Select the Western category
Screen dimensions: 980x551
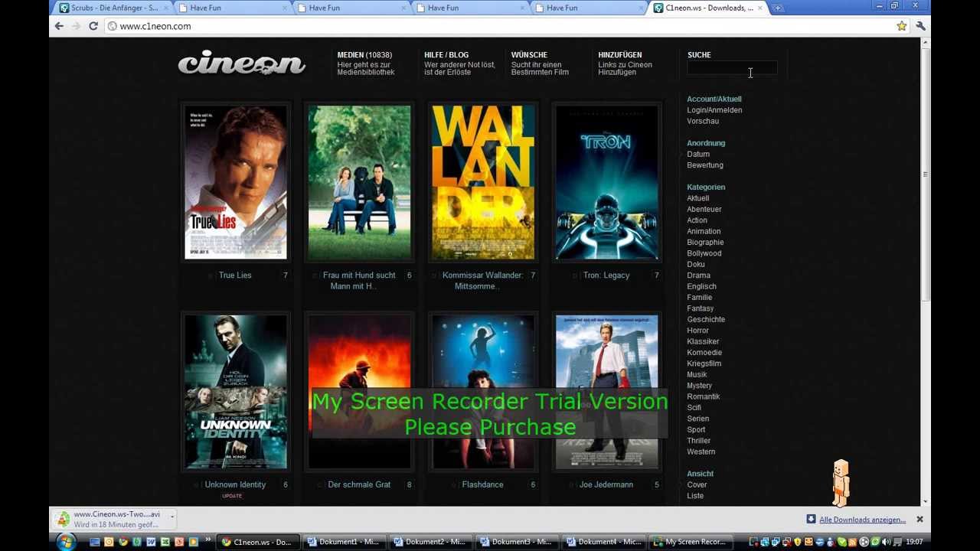click(701, 452)
